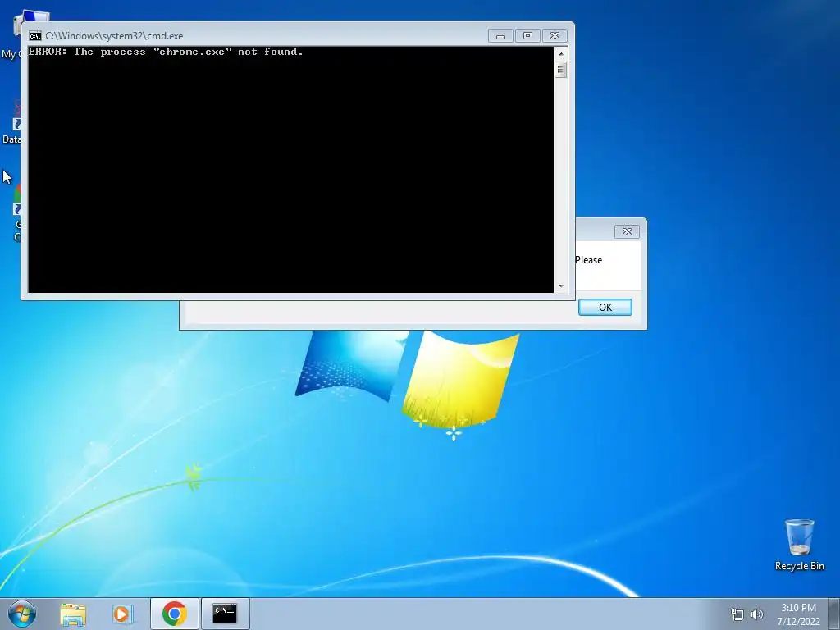Click the cmd scrollbar down arrow
The width and height of the screenshot is (840, 630).
tap(561, 286)
